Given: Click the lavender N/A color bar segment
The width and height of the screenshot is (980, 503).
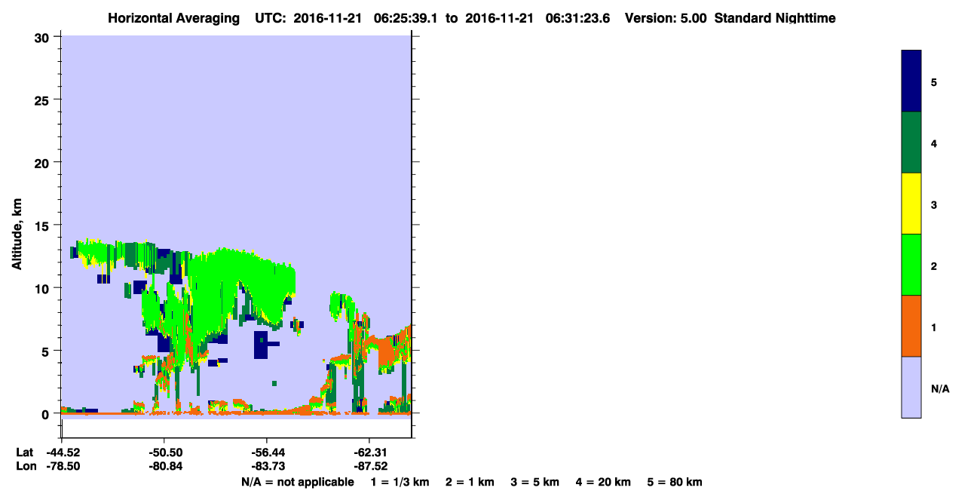Looking at the screenshot, I should tap(911, 387).
